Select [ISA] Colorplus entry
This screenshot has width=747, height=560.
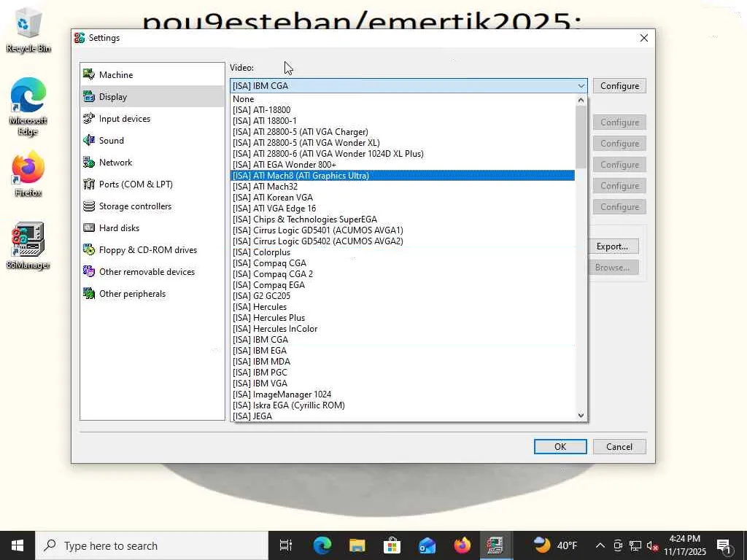click(403, 252)
